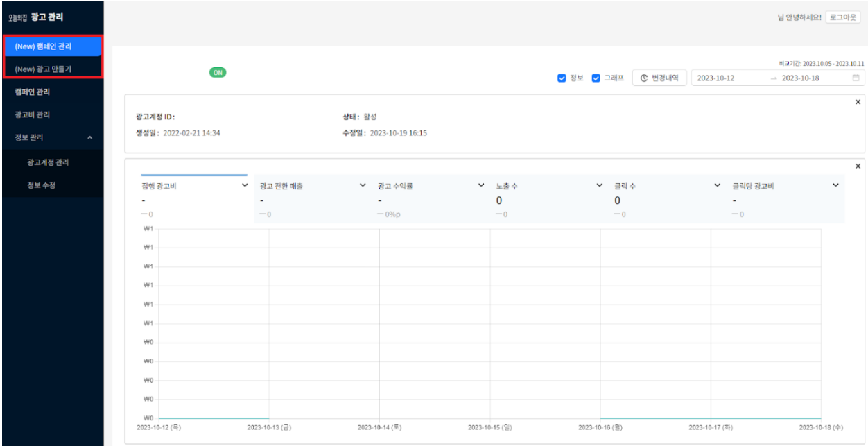Open (New) 캠페인 관리 menu
This screenshot has height=446, width=868.
click(x=52, y=46)
